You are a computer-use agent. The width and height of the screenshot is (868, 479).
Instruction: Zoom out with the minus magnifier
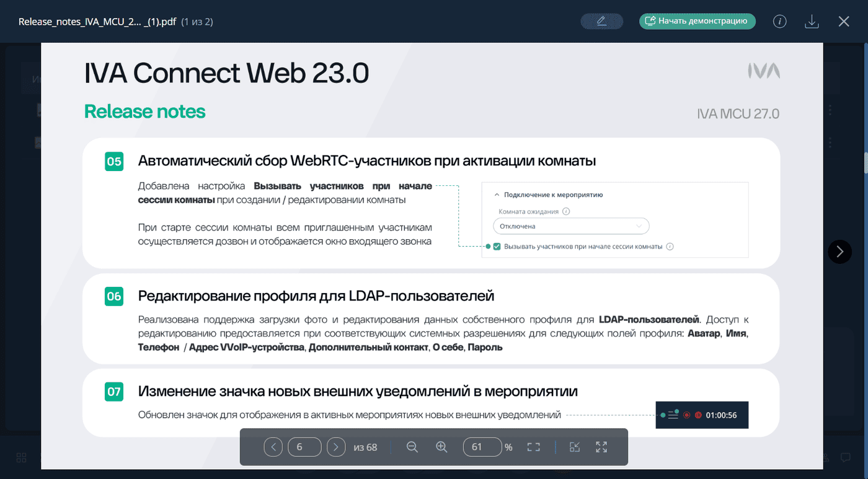(412, 447)
